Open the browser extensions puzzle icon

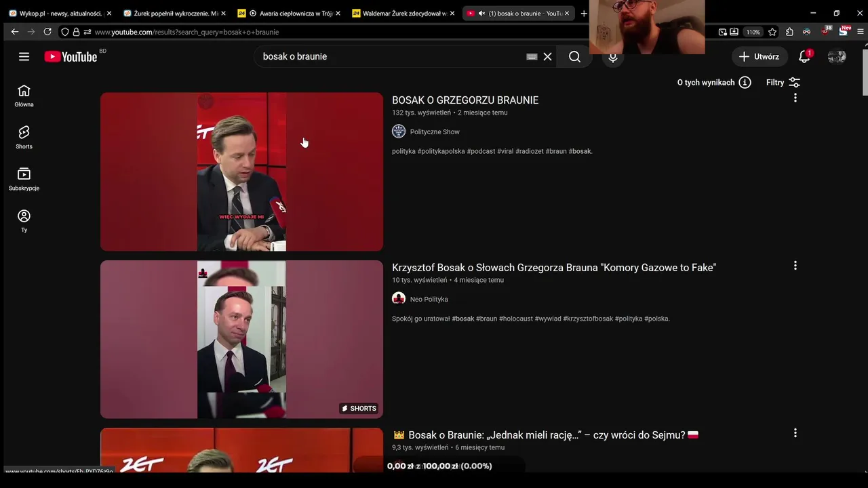coord(789,32)
